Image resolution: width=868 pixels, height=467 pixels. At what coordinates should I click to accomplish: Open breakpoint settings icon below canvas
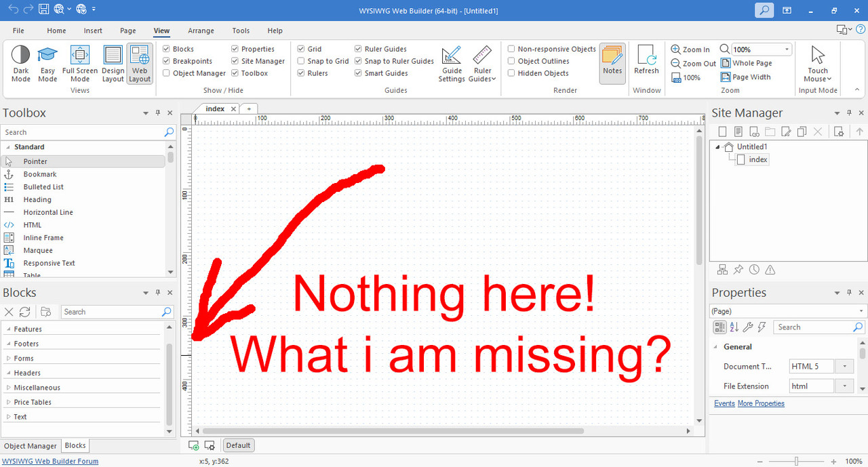[x=210, y=445]
